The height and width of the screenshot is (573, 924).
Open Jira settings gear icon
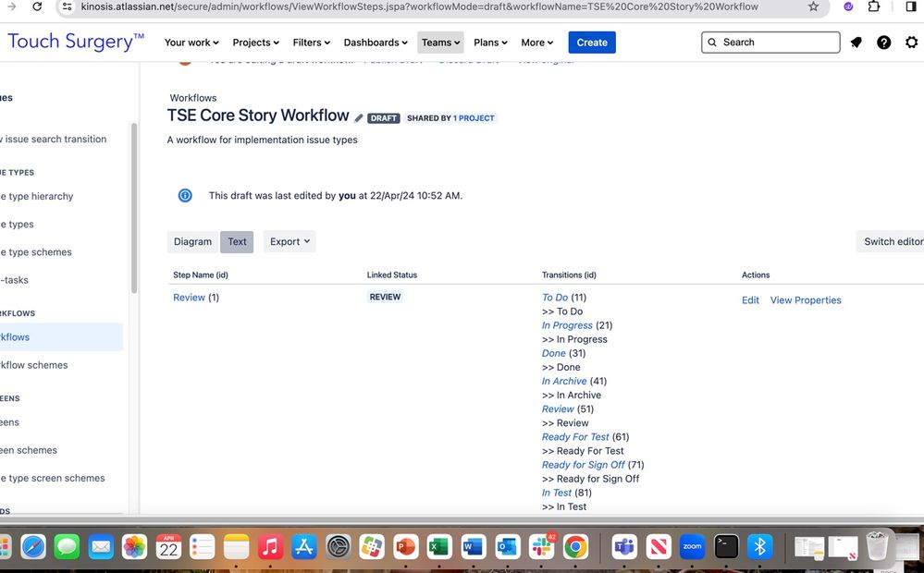pos(911,43)
